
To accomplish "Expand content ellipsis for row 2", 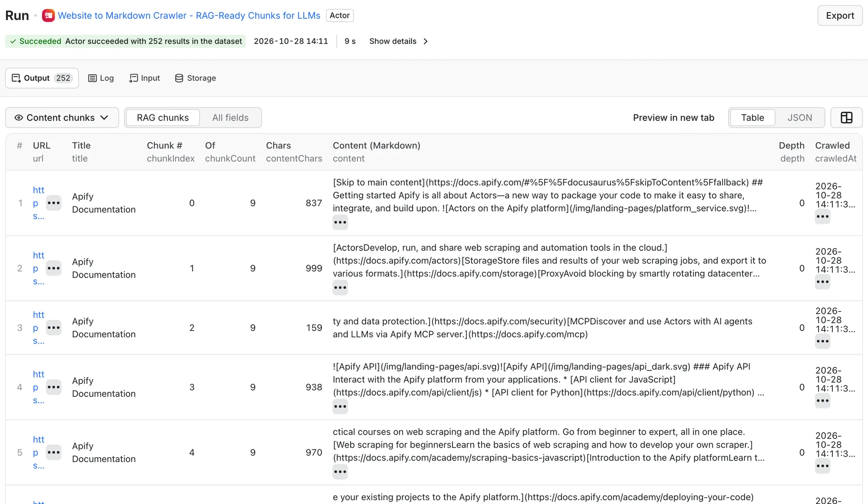I will click(340, 288).
